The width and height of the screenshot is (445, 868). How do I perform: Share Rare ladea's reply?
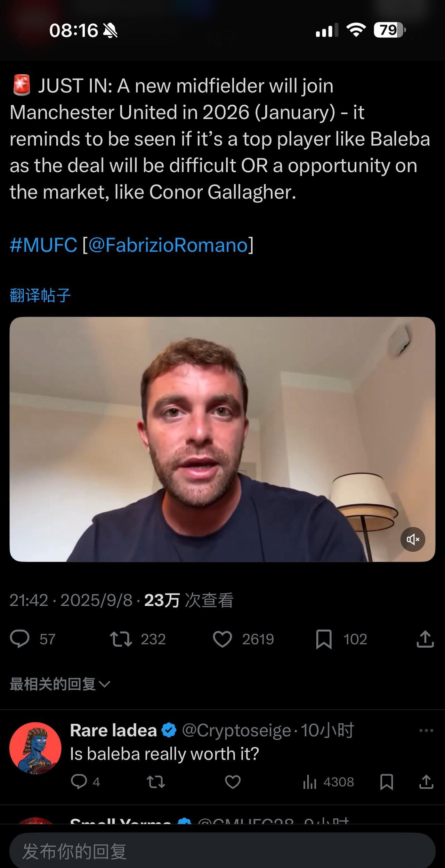[426, 782]
